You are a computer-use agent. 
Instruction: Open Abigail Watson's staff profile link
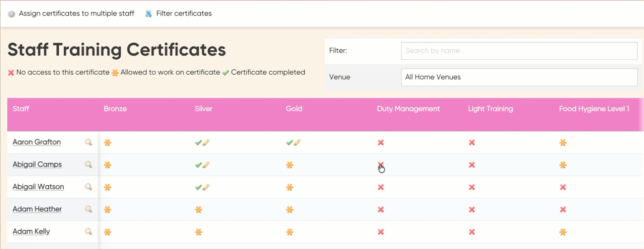tap(38, 187)
